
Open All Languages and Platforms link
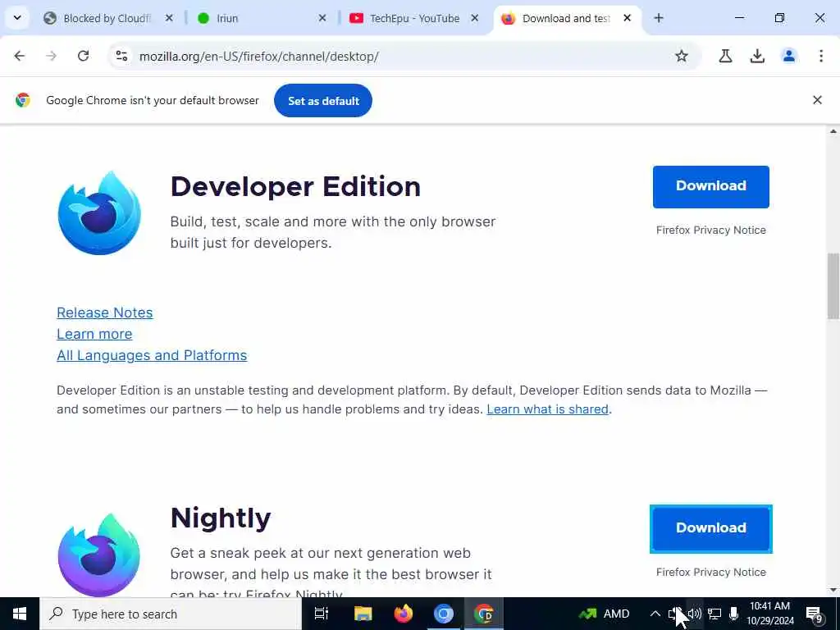152,355
